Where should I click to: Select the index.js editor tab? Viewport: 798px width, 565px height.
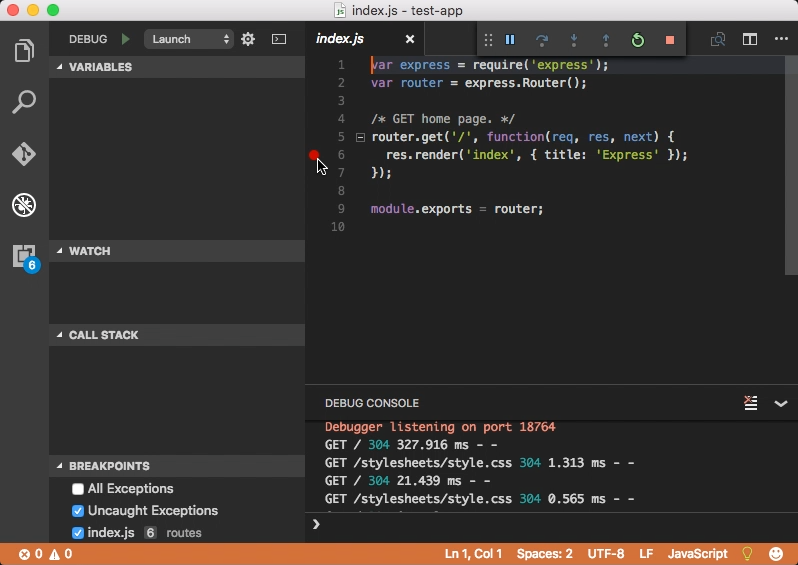tap(340, 39)
